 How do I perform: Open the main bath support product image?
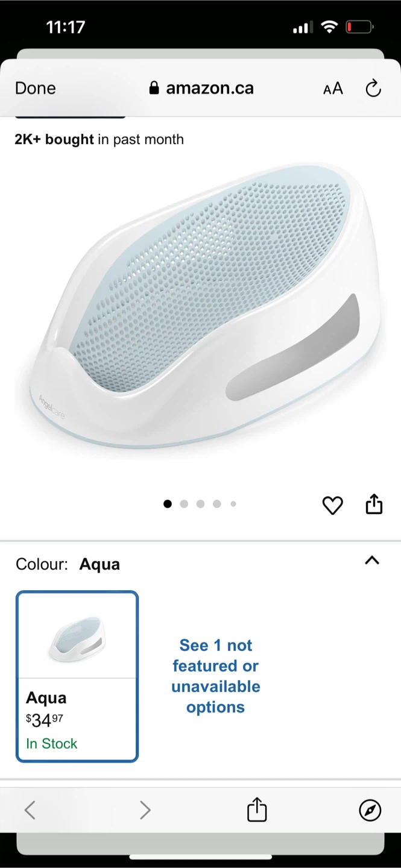tap(200, 307)
